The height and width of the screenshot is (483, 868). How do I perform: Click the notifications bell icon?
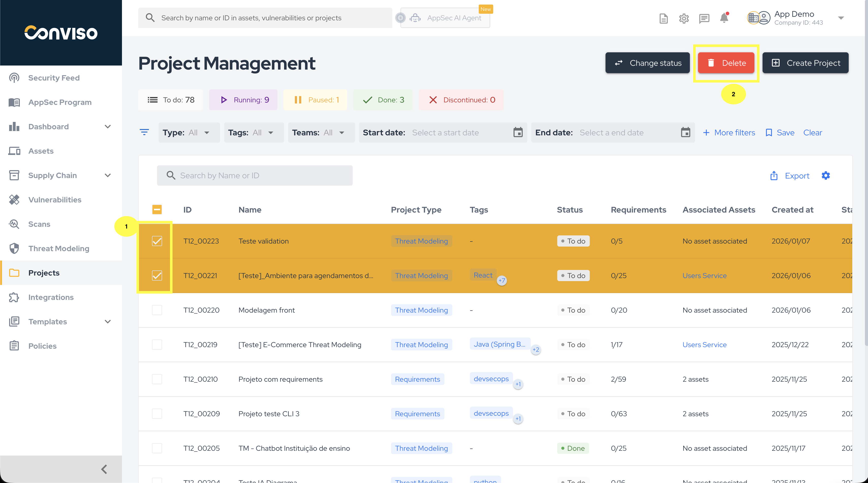click(724, 18)
